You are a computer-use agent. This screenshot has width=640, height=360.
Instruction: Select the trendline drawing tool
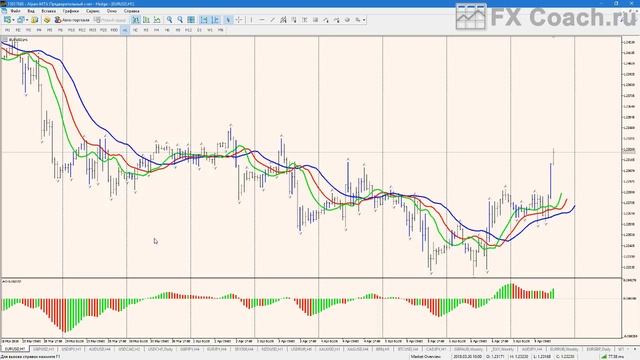pyautogui.click(x=272, y=20)
